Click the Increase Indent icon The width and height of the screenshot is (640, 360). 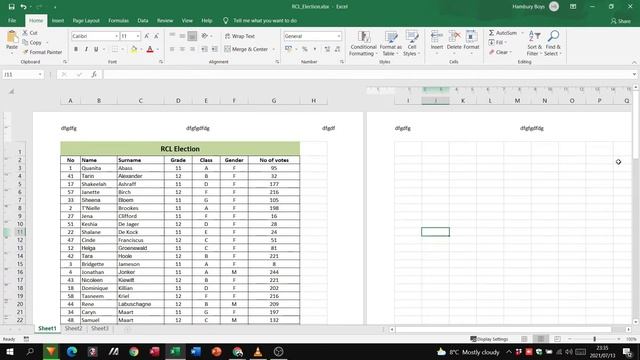point(214,49)
